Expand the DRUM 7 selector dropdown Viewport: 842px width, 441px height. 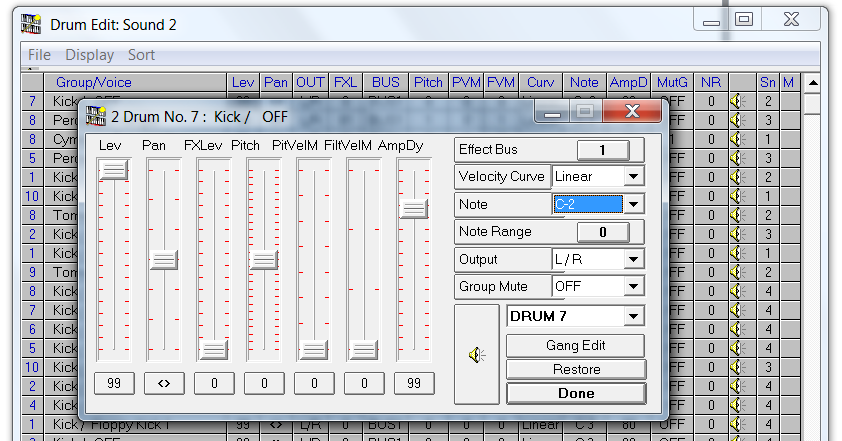click(632, 317)
